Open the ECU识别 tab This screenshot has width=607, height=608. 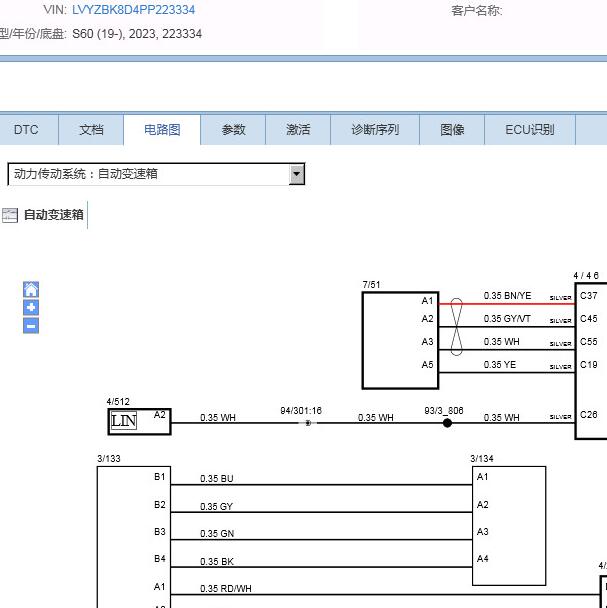[x=530, y=130]
